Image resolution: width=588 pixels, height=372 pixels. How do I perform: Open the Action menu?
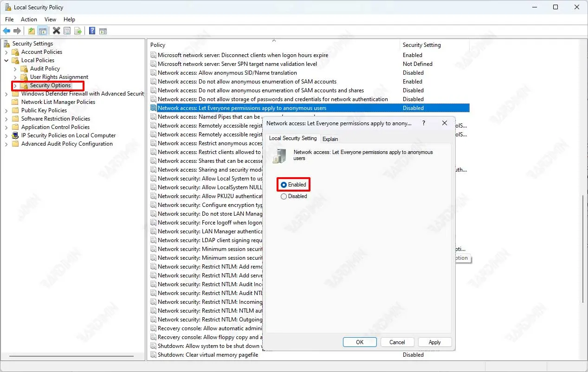29,19
